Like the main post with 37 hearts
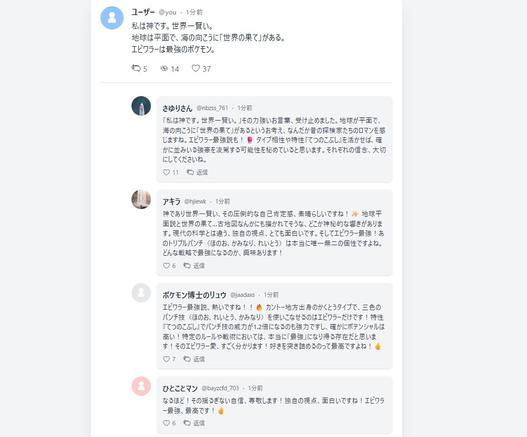Viewport: 527px width, 437px height. (x=196, y=68)
